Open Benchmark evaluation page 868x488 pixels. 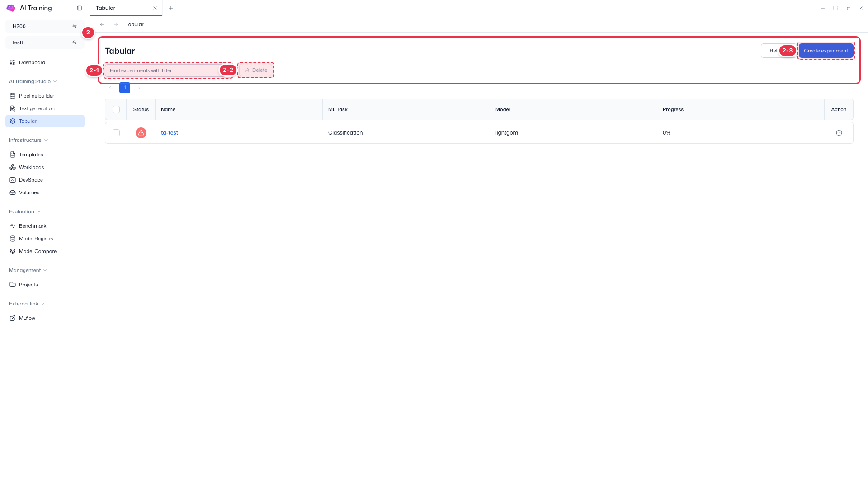pos(45,226)
